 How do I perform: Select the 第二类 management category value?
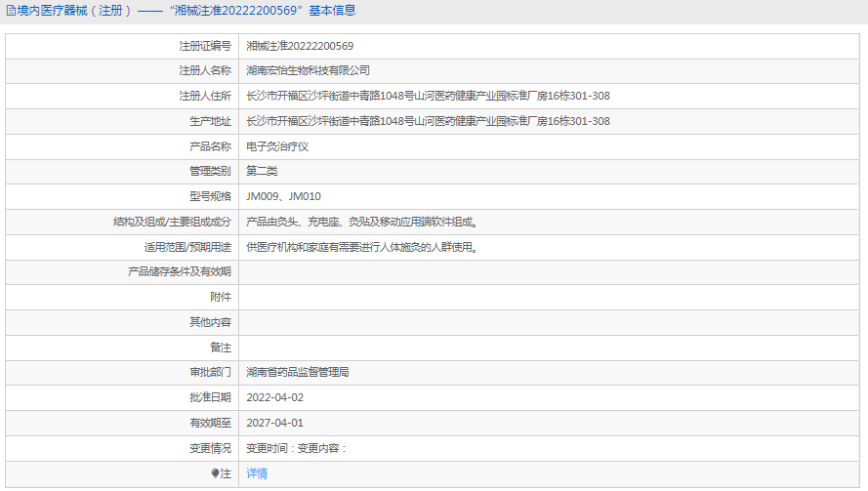coord(262,171)
